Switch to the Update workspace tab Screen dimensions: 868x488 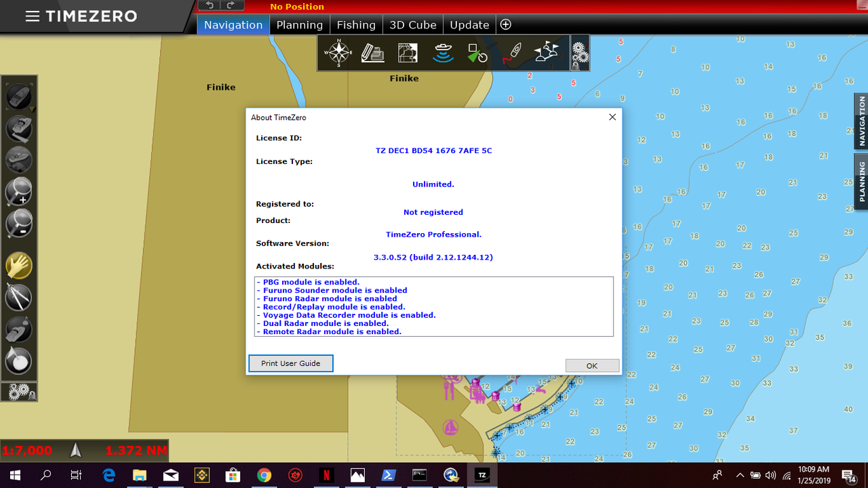(469, 25)
